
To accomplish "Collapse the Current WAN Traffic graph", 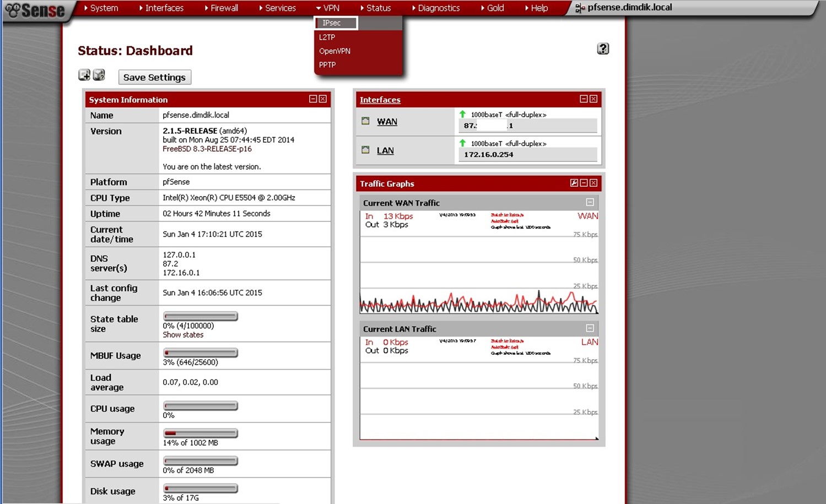I will click(x=590, y=202).
